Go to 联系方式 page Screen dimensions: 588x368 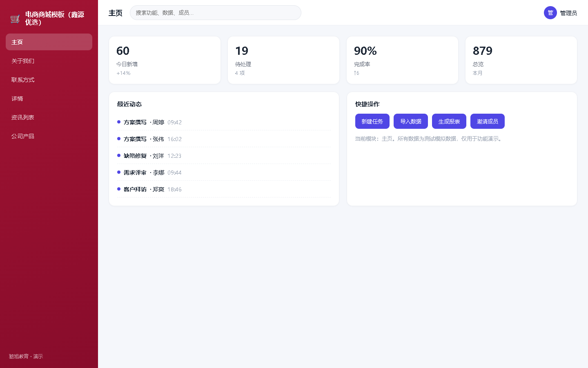tap(49, 80)
